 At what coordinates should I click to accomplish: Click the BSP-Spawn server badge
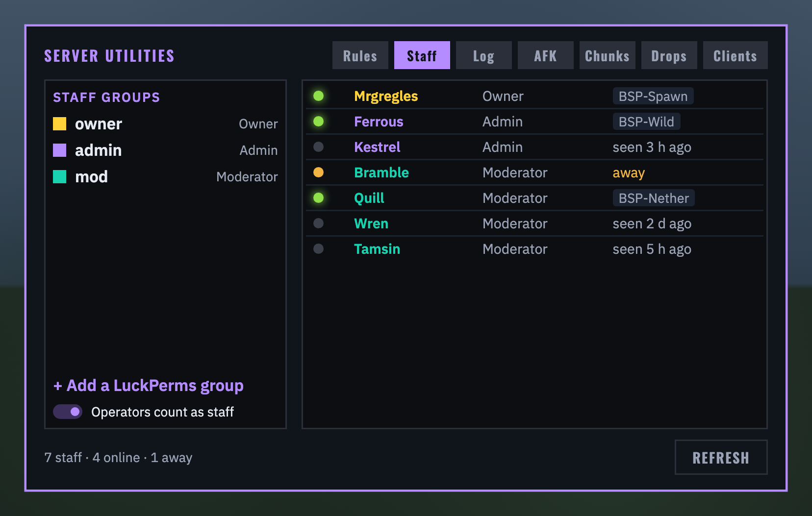[653, 96]
